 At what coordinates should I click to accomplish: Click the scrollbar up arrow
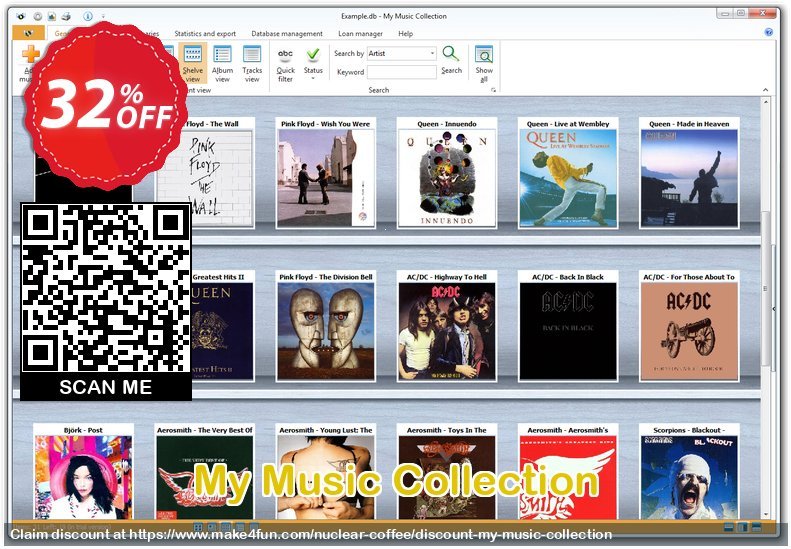click(x=766, y=102)
